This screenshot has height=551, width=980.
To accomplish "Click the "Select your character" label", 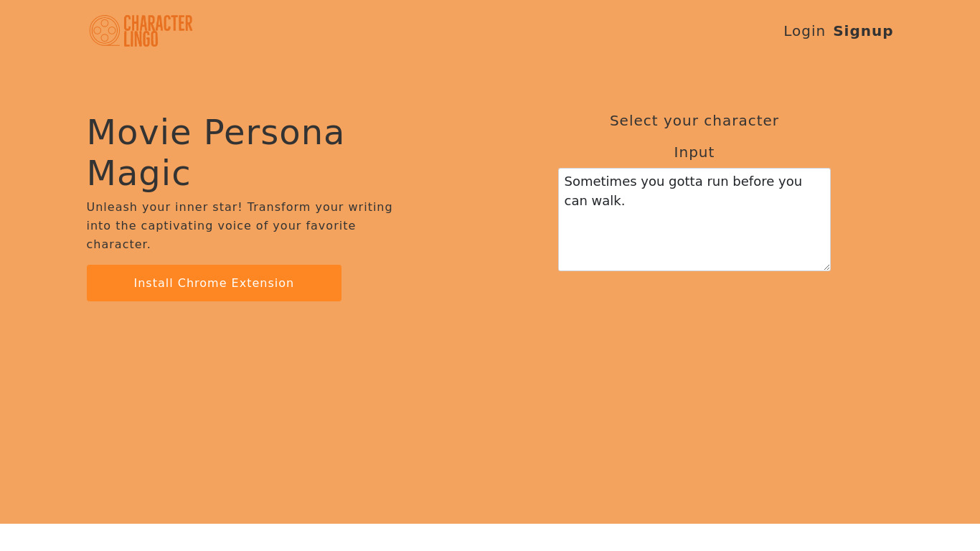I will point(694,121).
